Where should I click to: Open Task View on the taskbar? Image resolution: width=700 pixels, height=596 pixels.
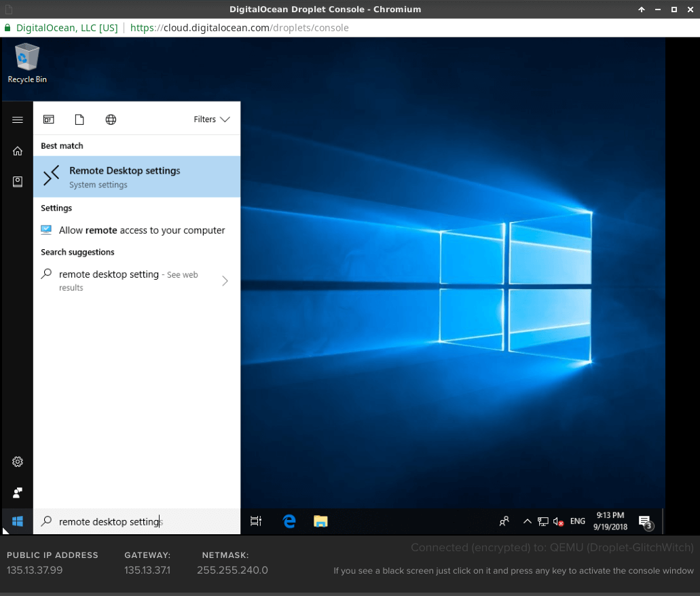(256, 521)
